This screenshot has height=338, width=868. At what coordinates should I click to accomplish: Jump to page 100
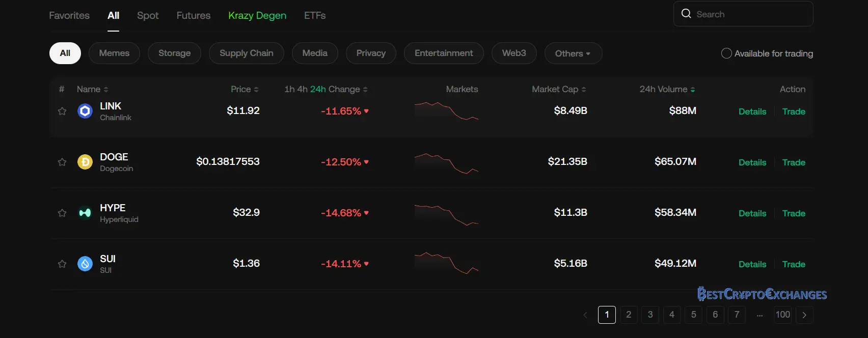(782, 315)
